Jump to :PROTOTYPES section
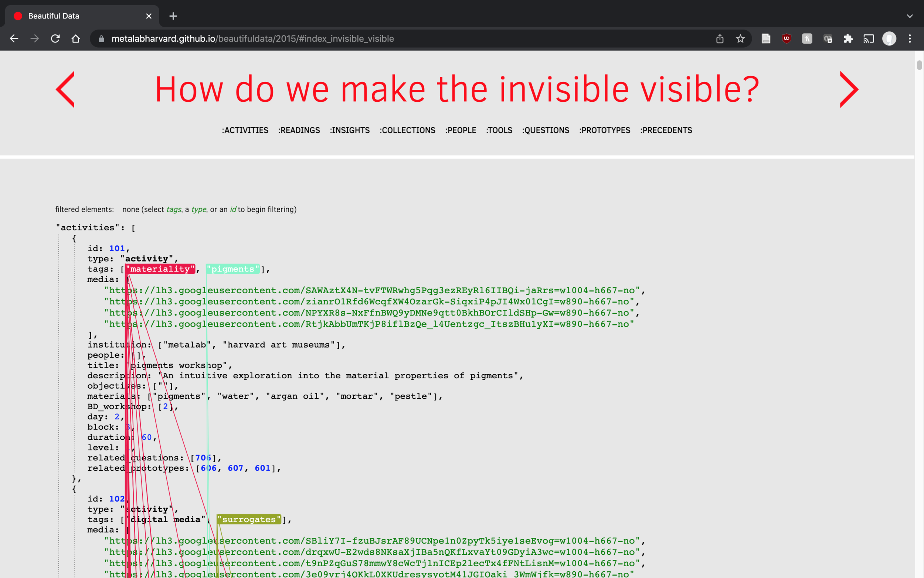Screen dimensions: 924x578 [x=605, y=131]
